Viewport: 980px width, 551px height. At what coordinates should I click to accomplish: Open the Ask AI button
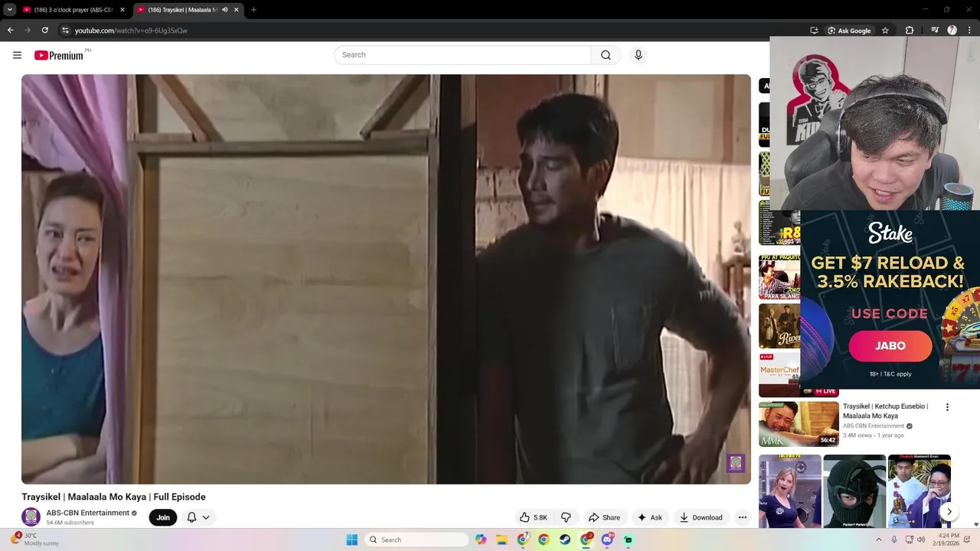[x=649, y=517]
